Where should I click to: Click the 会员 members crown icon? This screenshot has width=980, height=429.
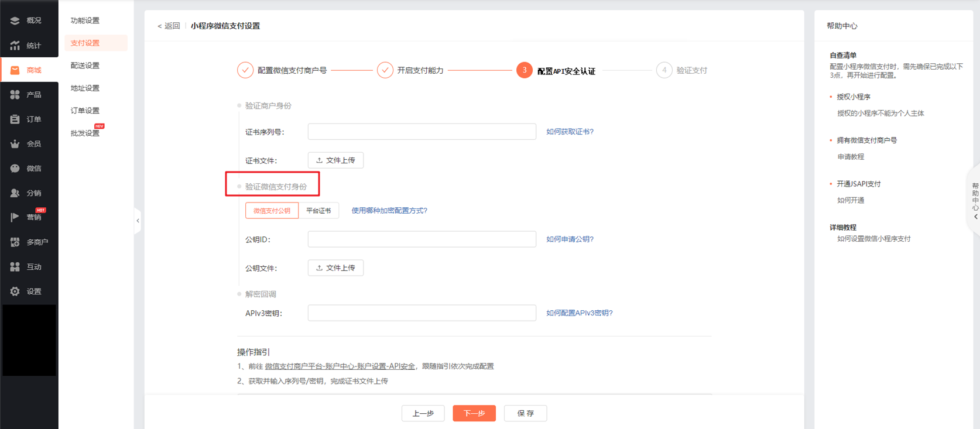pyautogui.click(x=15, y=144)
